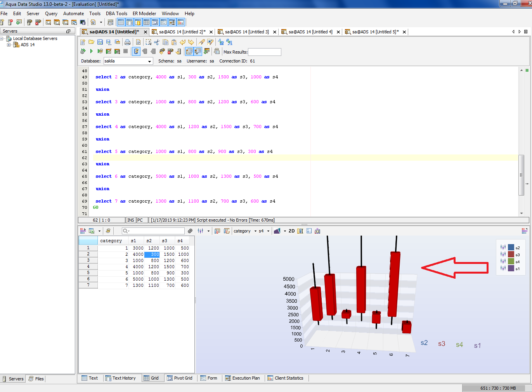This screenshot has width=532, height=392.
Task: Stop execution with the gray square icon
Action: click(125, 51)
